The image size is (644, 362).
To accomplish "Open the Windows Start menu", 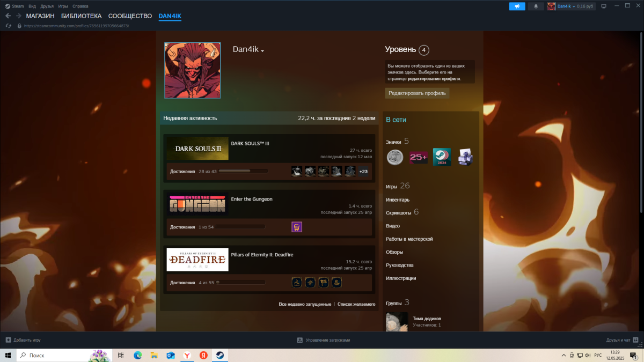I will click(x=8, y=355).
